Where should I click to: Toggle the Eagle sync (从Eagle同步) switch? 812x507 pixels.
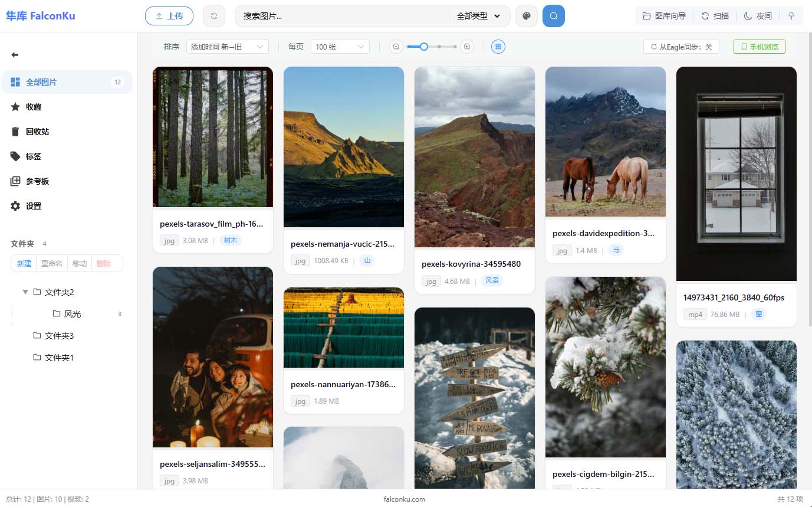click(x=681, y=47)
